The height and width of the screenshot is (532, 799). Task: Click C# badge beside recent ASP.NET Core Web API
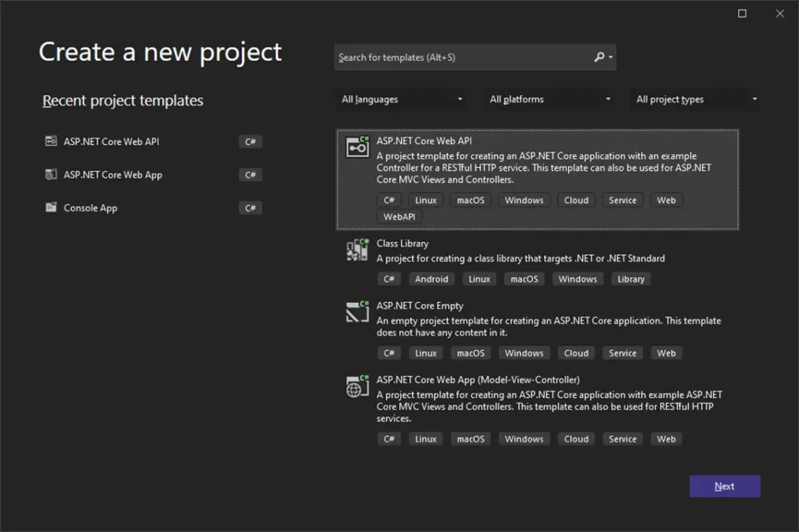[250, 142]
